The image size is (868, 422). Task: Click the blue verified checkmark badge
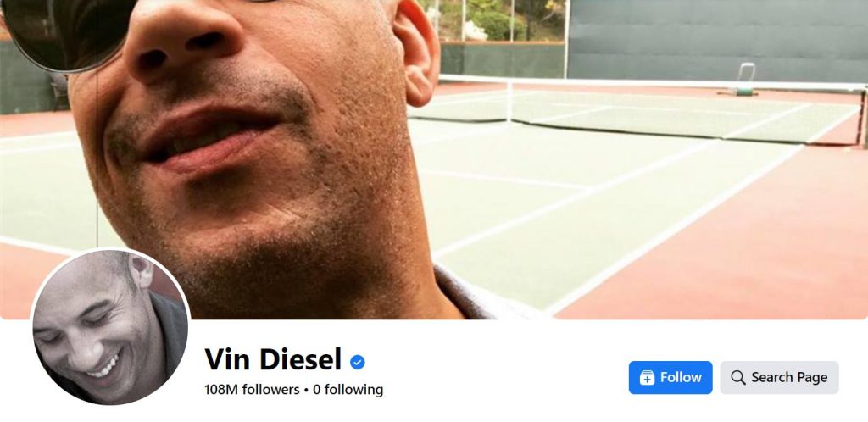point(357,363)
